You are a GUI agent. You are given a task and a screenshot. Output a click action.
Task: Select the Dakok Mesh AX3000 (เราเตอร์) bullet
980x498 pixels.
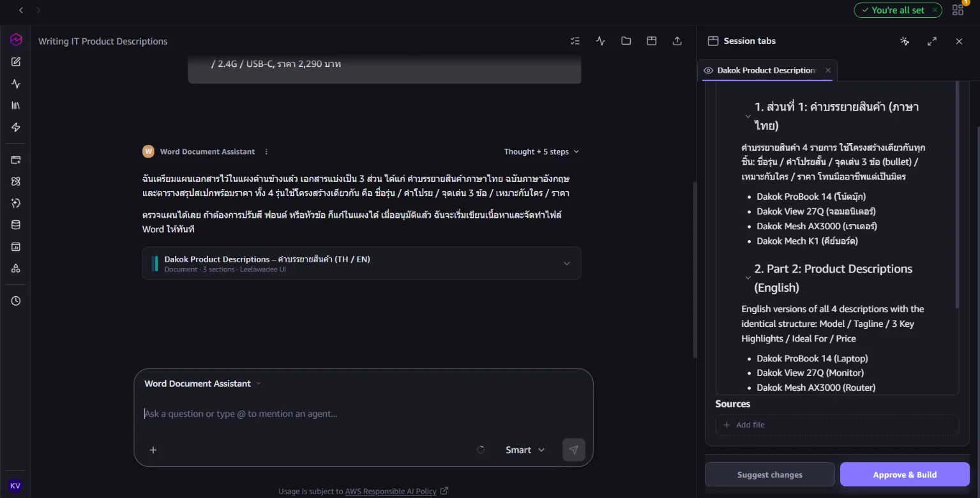pyautogui.click(x=817, y=226)
